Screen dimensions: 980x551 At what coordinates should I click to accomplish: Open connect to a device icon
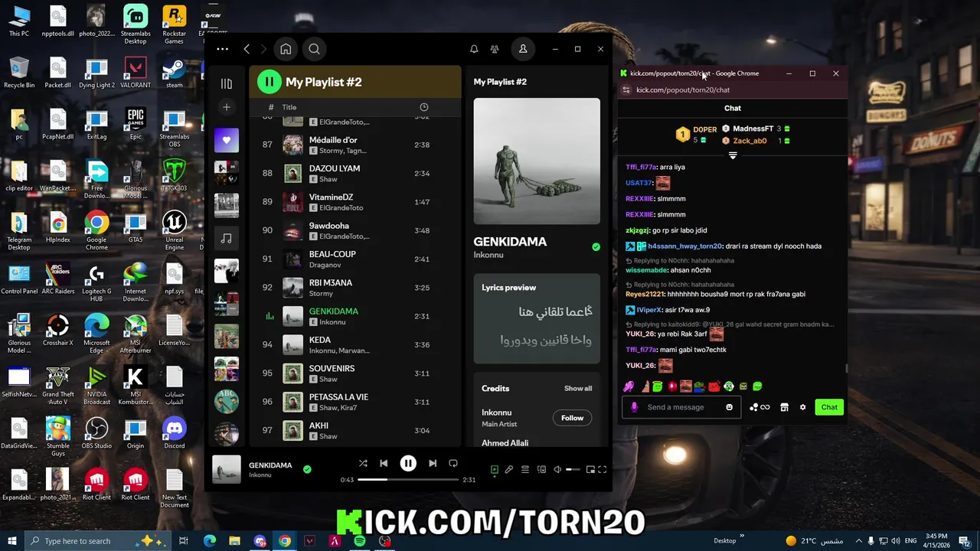pos(541,469)
